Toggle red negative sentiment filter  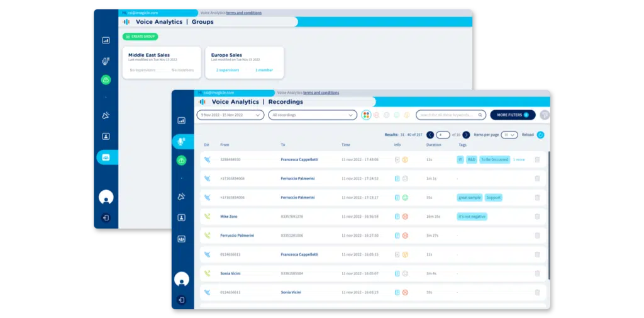[x=376, y=115]
